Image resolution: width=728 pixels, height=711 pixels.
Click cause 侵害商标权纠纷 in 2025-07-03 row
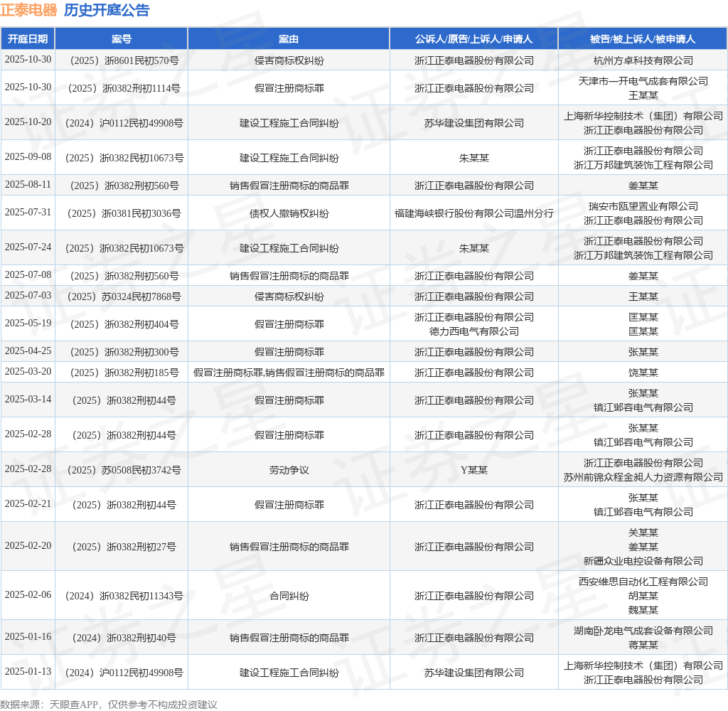click(289, 296)
